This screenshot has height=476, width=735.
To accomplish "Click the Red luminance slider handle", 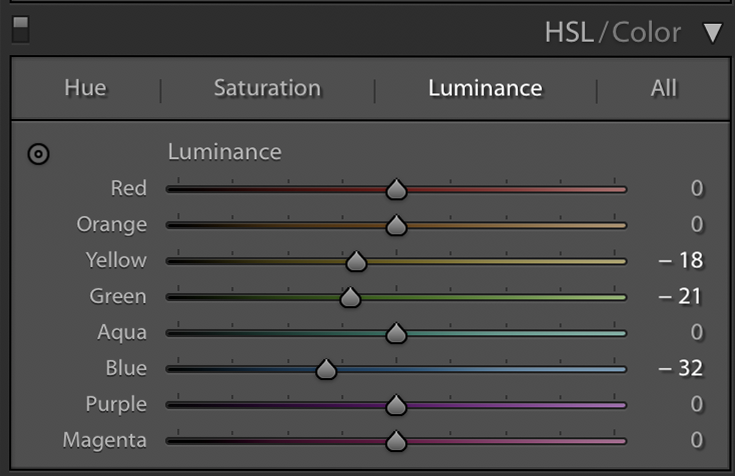I will pyautogui.click(x=396, y=189).
